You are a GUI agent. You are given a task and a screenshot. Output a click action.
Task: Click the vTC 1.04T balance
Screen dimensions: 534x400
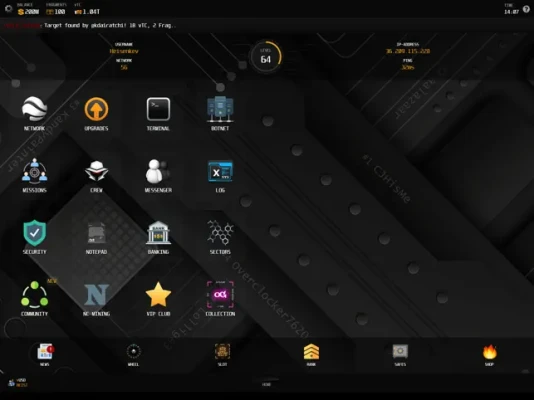point(87,12)
